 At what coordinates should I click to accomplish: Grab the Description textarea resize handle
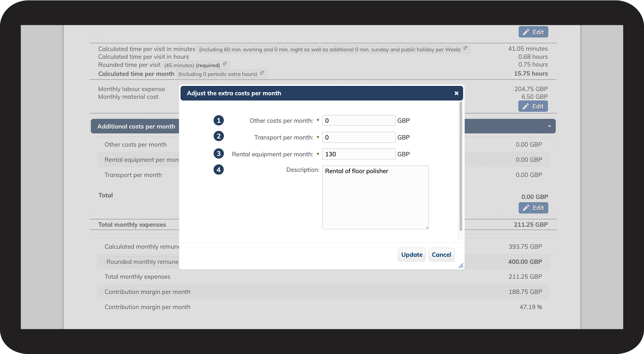click(427, 227)
